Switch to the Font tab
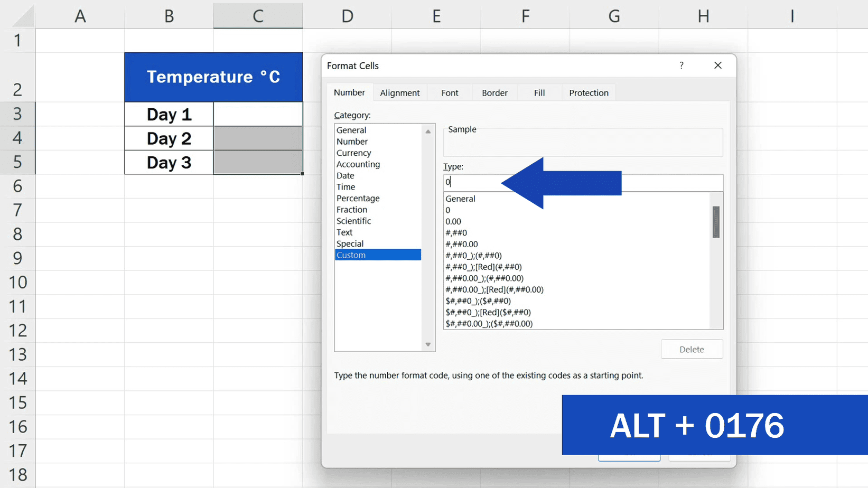868x488 pixels. click(449, 92)
